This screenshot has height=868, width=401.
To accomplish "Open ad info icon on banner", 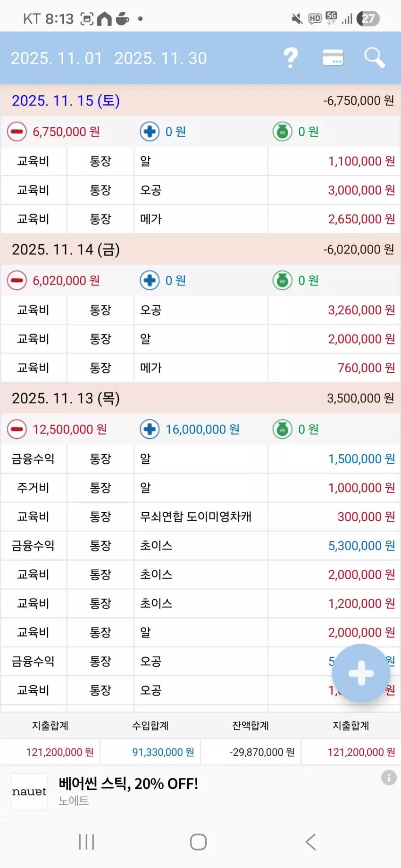I will [389, 778].
